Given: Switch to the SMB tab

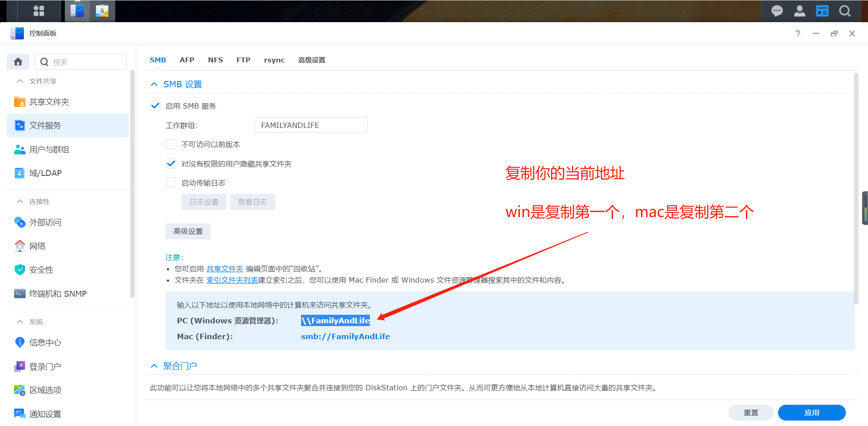Looking at the screenshot, I should pyautogui.click(x=158, y=60).
